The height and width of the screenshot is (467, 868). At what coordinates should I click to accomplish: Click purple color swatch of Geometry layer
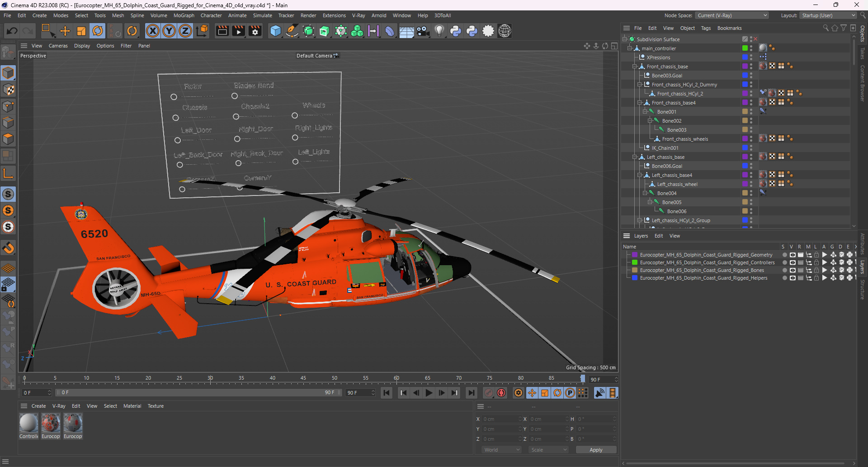coord(634,255)
